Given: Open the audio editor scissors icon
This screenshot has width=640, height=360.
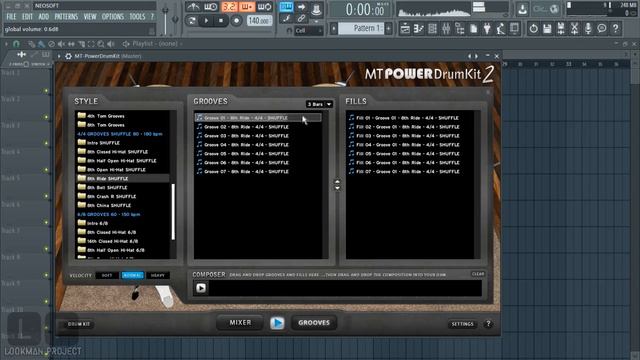Looking at the screenshot, I should (574, 28).
